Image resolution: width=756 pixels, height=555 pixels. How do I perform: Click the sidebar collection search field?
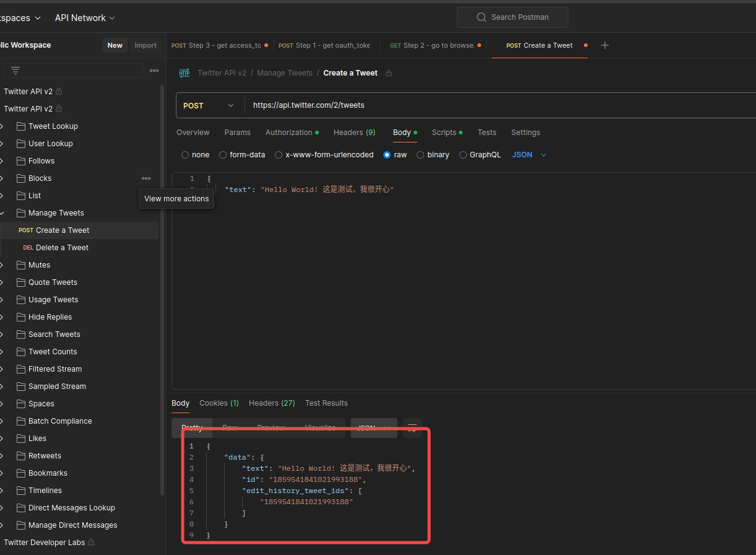click(74, 71)
